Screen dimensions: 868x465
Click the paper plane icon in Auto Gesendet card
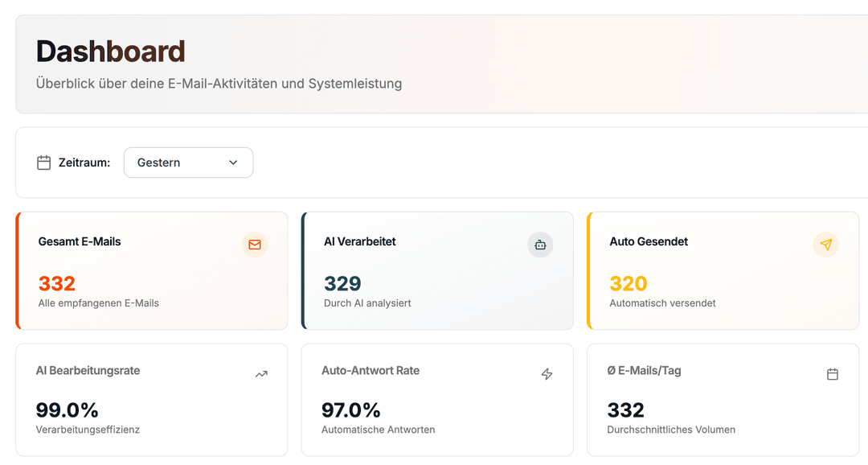point(825,245)
